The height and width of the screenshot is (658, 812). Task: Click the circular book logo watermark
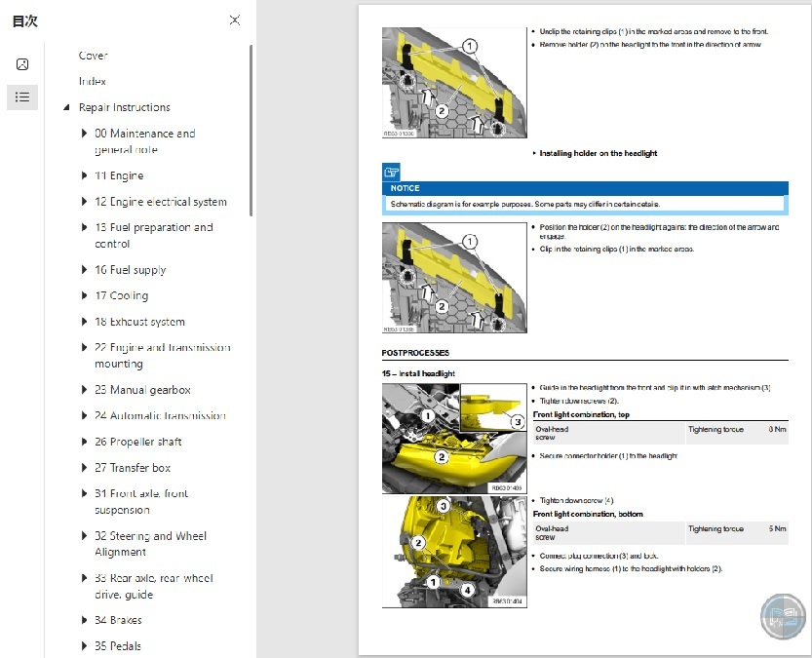pos(782,616)
